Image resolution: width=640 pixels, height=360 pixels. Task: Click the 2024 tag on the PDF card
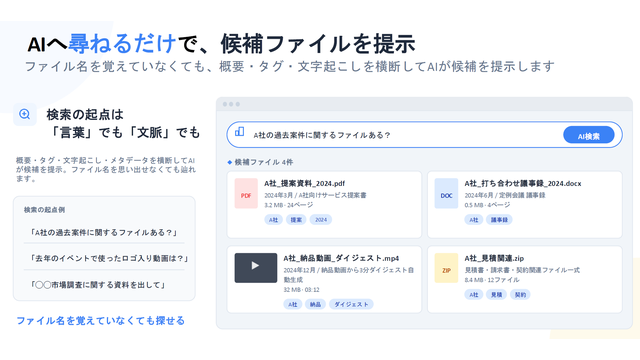click(x=321, y=220)
